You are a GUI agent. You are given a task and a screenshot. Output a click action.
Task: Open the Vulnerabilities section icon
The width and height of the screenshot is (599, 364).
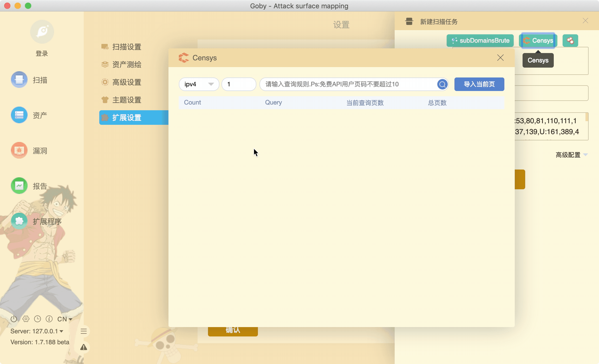pos(19,151)
